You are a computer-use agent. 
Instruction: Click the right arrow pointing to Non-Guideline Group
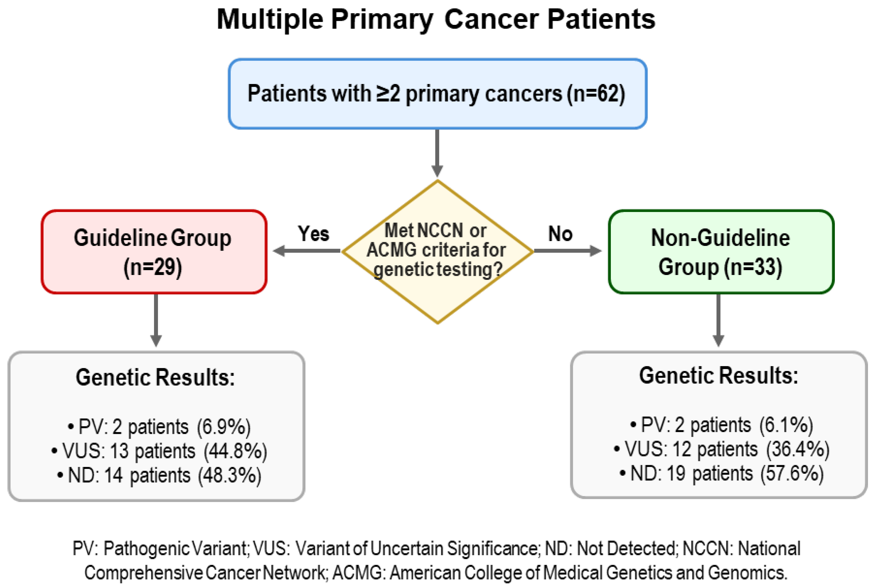tap(567, 251)
